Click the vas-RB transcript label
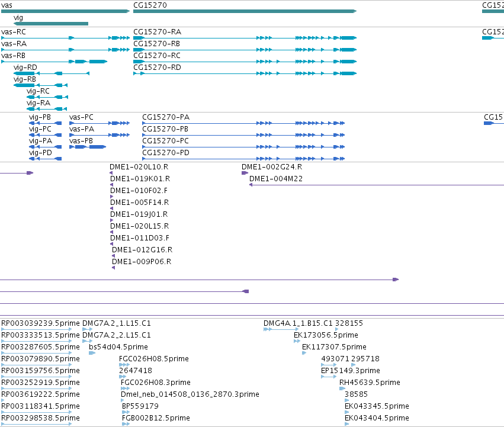The height and width of the screenshot is (427, 504). (13, 56)
